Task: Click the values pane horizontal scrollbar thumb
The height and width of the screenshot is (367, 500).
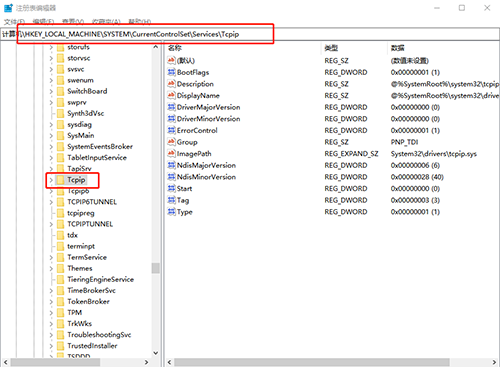Action: tap(312, 362)
